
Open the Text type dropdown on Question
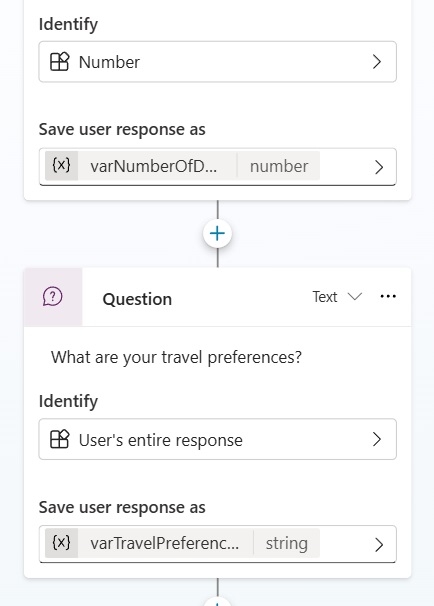[x=337, y=297]
